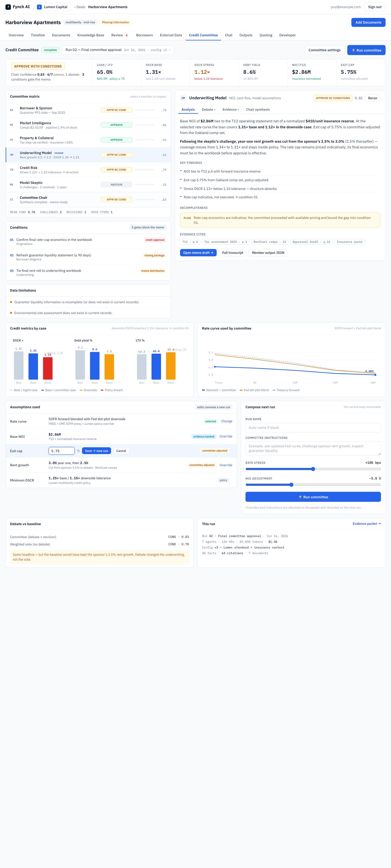Viewport: 391px width, 868px height.
Task: Adjust the Rate Stress slider
Action: tap(313, 469)
